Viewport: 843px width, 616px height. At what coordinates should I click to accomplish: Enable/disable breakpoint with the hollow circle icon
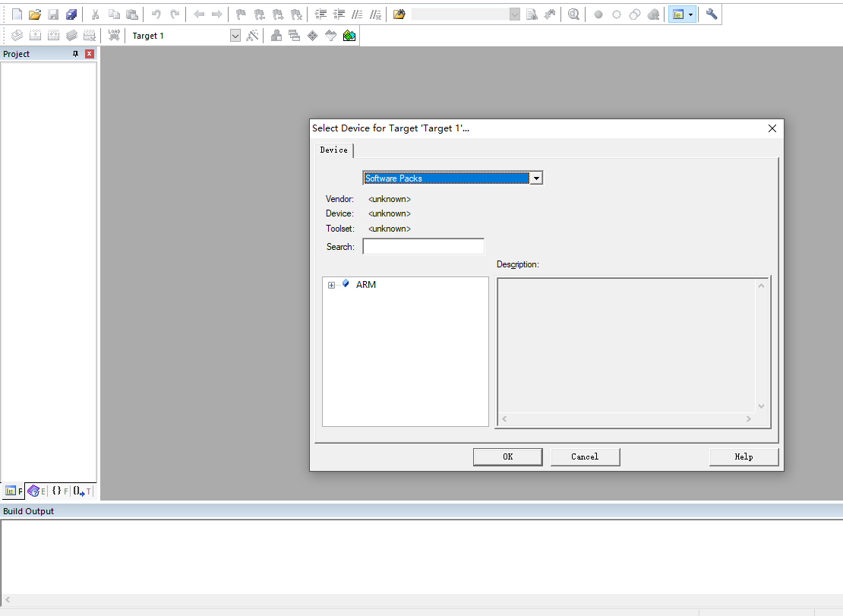[617, 14]
